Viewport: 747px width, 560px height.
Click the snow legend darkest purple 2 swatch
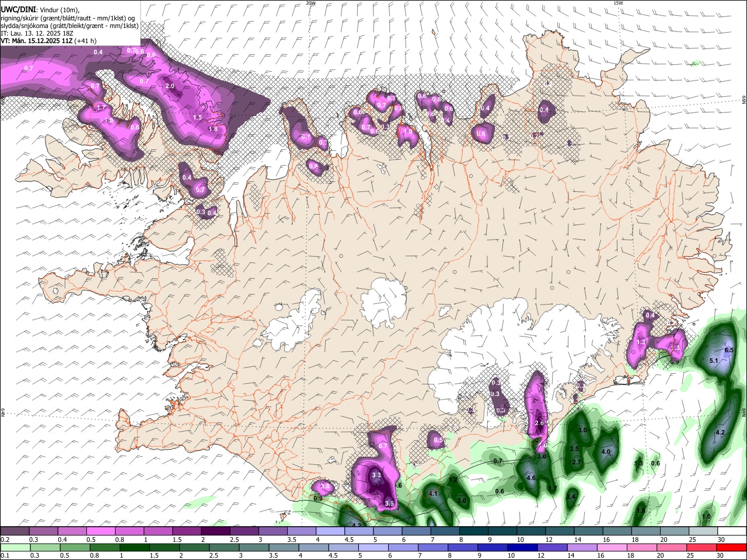215,531
